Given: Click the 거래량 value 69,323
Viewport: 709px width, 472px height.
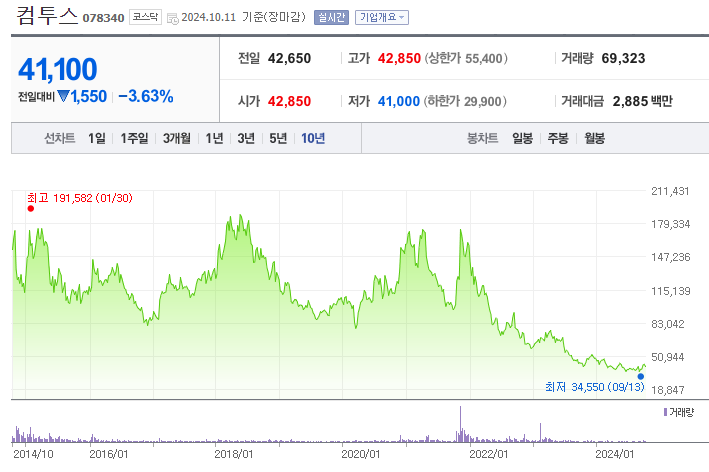Looking at the screenshot, I should click(x=623, y=58).
